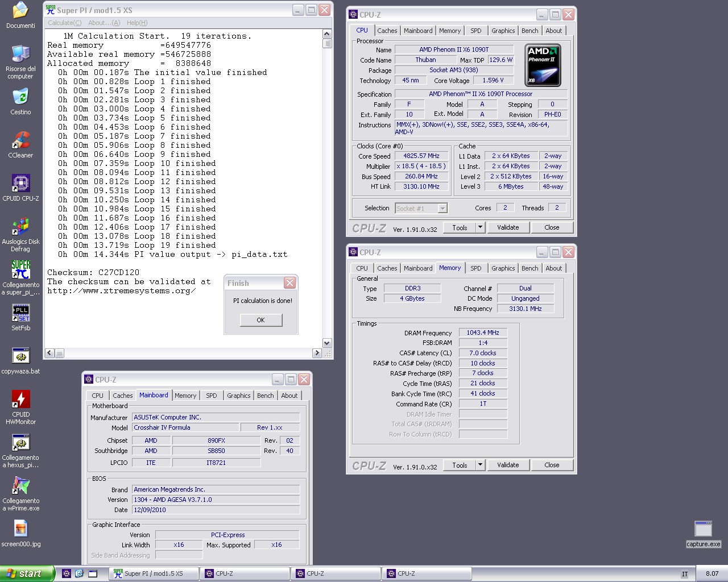The height and width of the screenshot is (582, 728).
Task: Click Super PI horizontal scrollbar right arrow
Action: [x=317, y=353]
